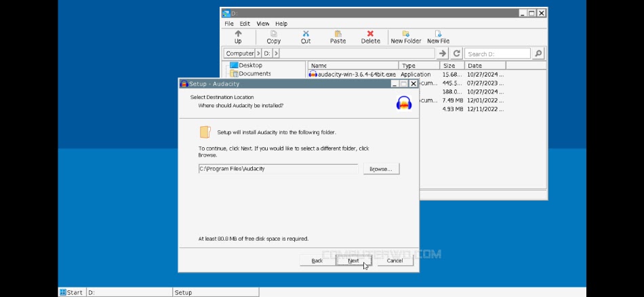Open the File menu
Screen dimensions: 644x297
click(x=228, y=24)
